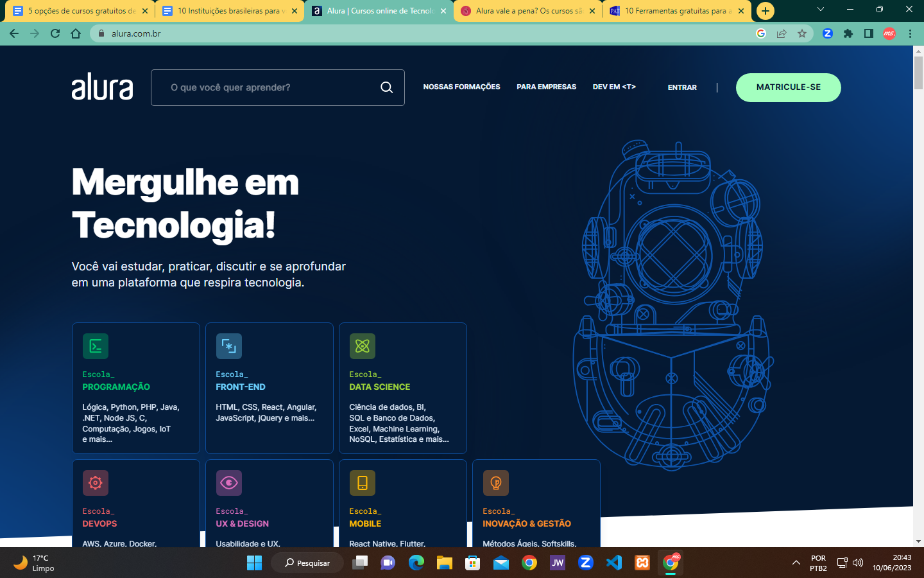This screenshot has height=578, width=924.
Task: Switch to '10 Ferramentas gratuitas' tab
Action: [x=678, y=11]
